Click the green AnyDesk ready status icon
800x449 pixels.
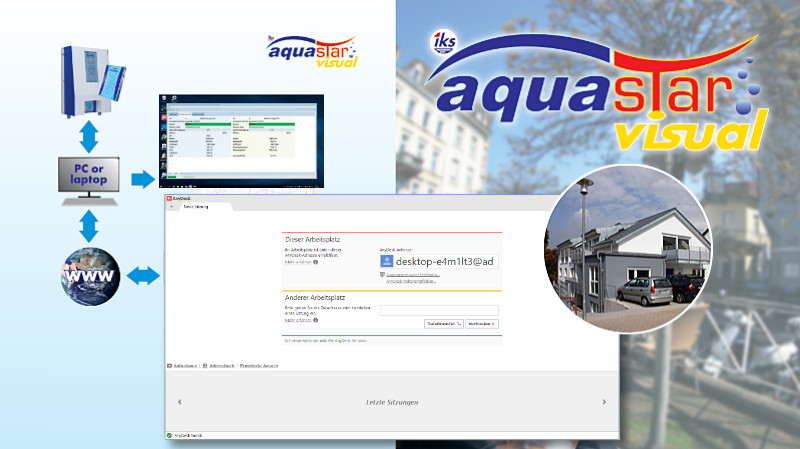[169, 435]
